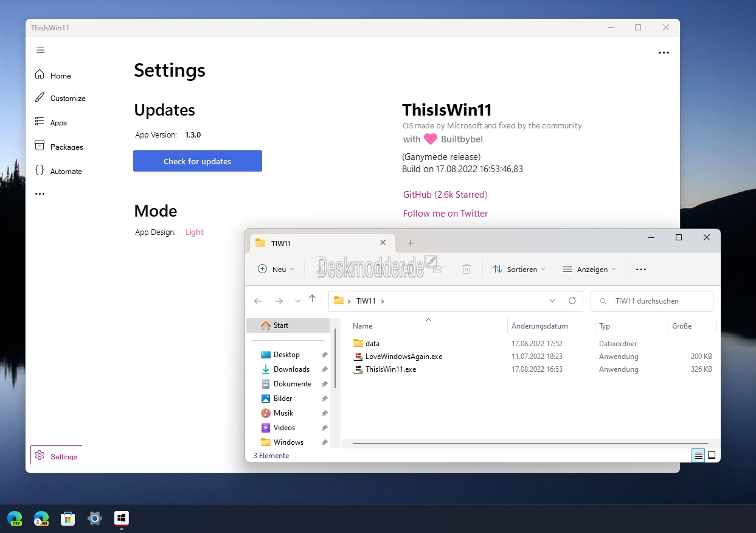Open Edge Canary from the taskbar
The image size is (756, 533).
pos(41,518)
